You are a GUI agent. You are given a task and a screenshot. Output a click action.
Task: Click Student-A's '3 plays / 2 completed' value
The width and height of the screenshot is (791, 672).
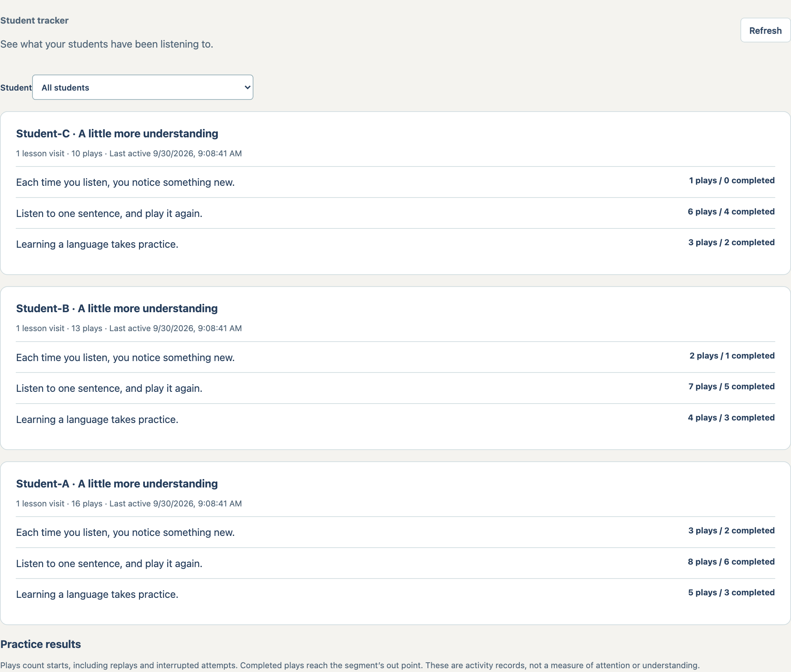pos(731,530)
